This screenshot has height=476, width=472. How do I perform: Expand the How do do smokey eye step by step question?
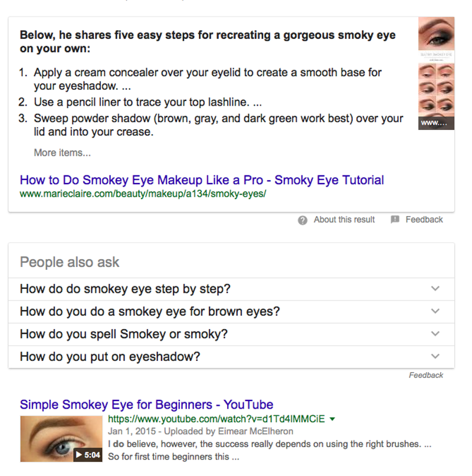(x=231, y=289)
